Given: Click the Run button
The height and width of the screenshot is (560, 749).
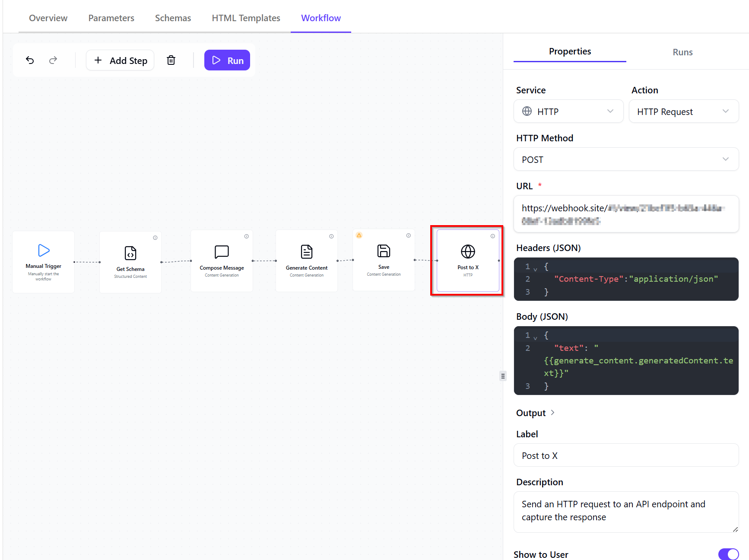Looking at the screenshot, I should tap(227, 60).
